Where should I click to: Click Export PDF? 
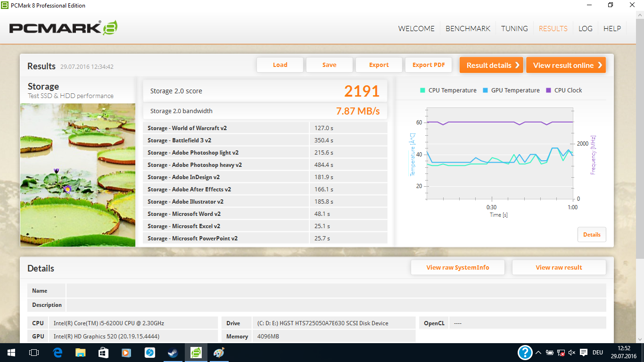tap(429, 65)
